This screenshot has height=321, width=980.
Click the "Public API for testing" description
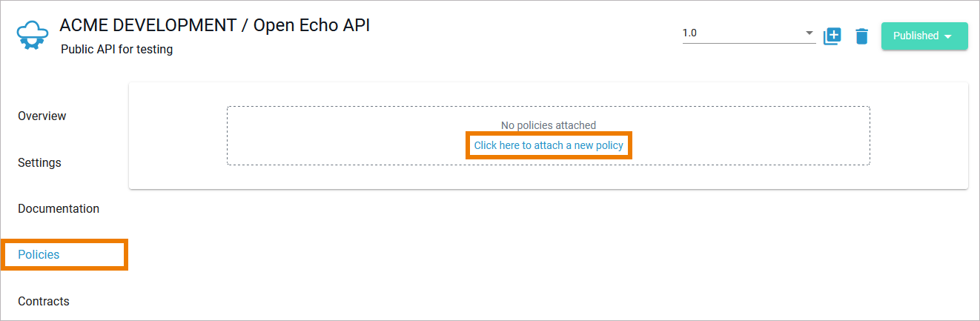coord(117,50)
